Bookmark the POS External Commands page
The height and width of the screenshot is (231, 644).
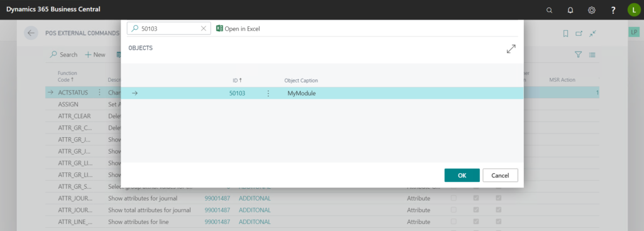565,34
